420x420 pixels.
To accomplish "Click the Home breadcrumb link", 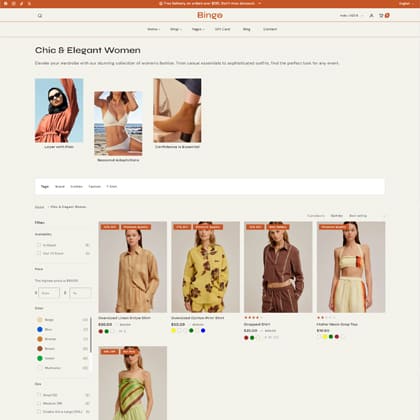I will [x=39, y=207].
